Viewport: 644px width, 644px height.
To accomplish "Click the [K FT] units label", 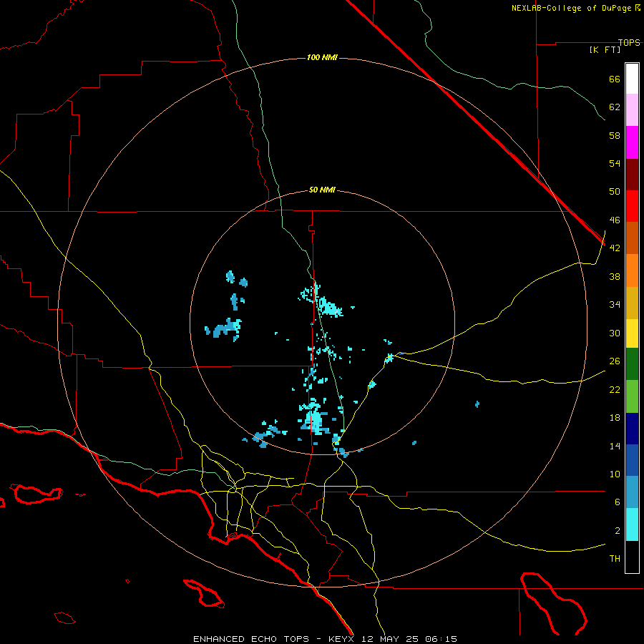I will (x=605, y=49).
